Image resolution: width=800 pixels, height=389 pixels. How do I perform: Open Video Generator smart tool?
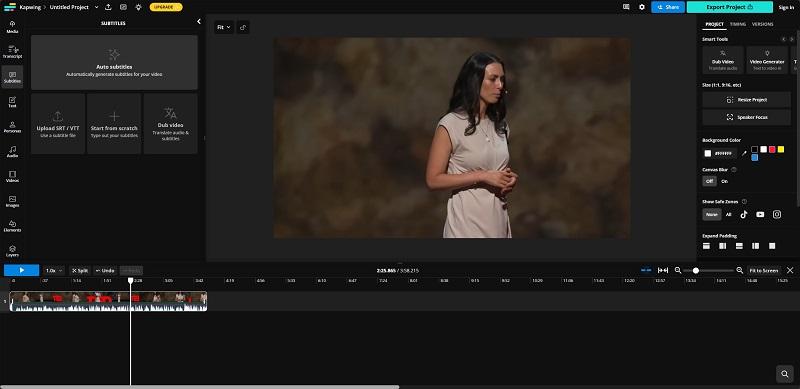[x=767, y=60]
